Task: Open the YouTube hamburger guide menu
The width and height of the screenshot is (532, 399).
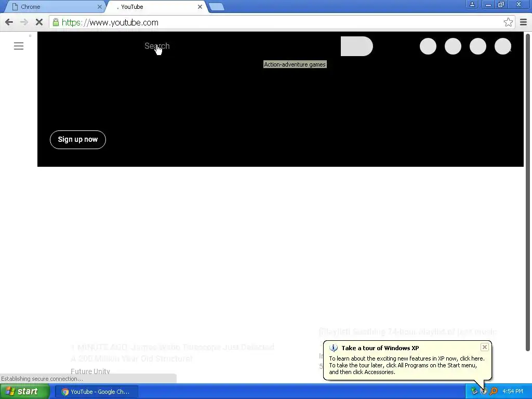Action: click(19, 46)
